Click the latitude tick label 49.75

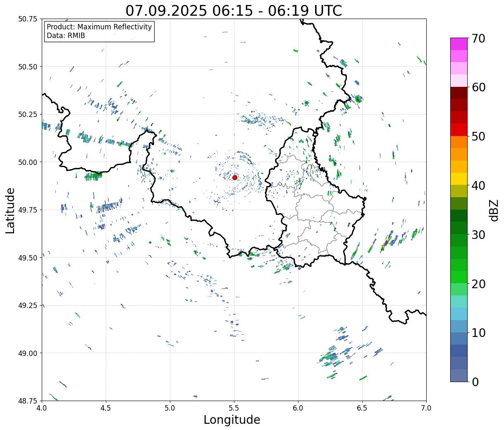pyautogui.click(x=28, y=210)
